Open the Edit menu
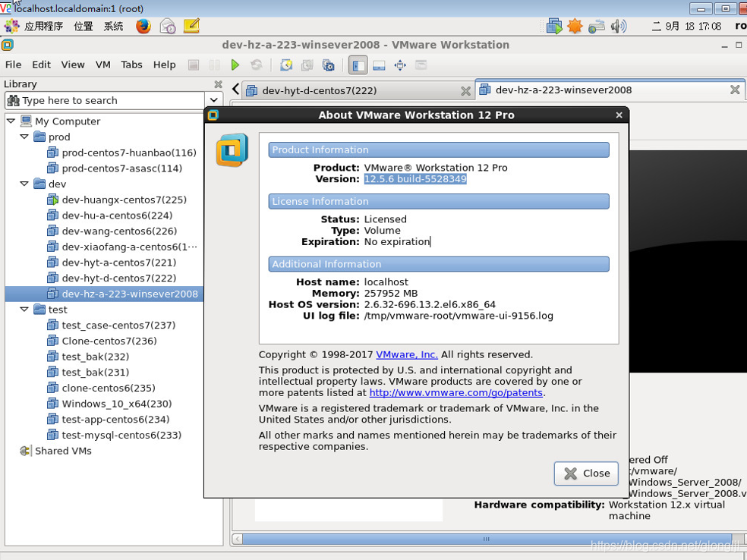Screen dimensions: 747x560 (x=42, y=64)
